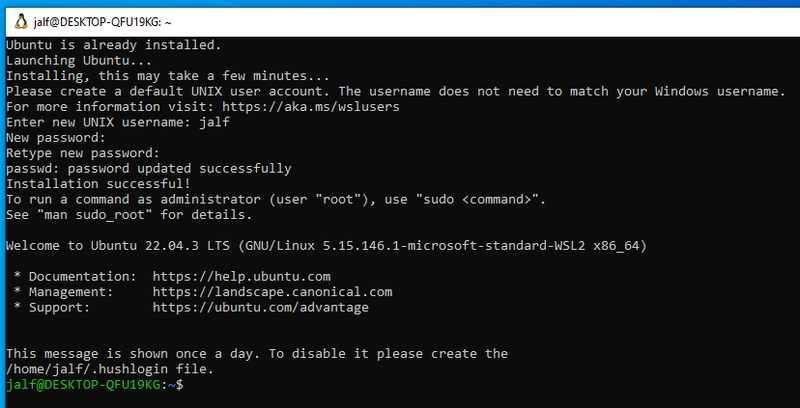Click the 'To run a command as administrator' line
This screenshot has height=408, width=800.
pos(276,199)
